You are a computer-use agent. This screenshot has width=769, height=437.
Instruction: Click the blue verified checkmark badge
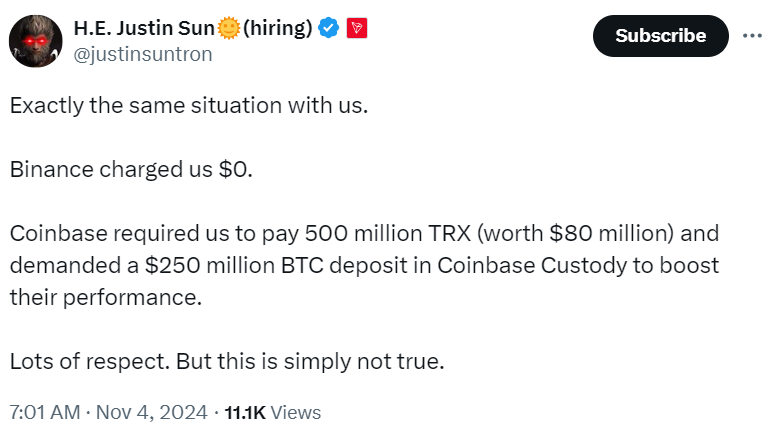[329, 30]
